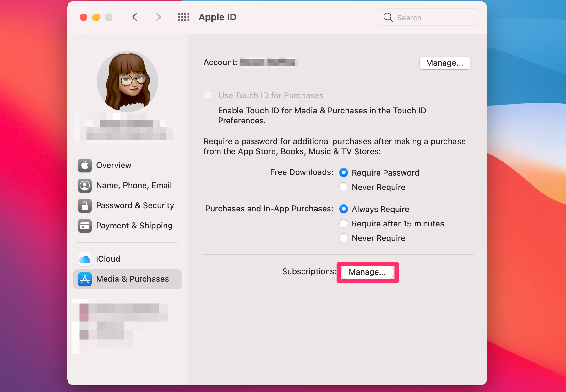Open Payment & Shipping settings
This screenshot has width=566, height=392.
(x=128, y=226)
